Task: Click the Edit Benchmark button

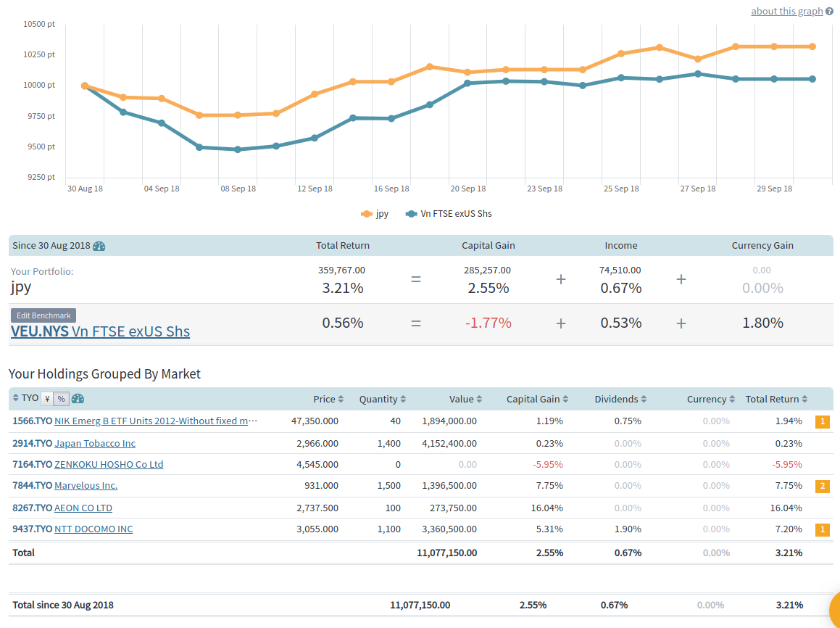Action: click(x=43, y=315)
